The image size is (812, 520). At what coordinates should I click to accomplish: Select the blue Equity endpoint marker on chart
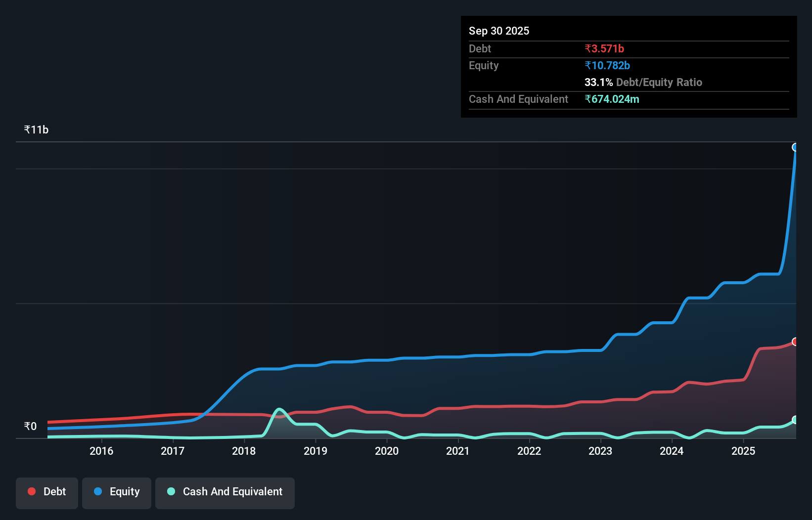point(795,147)
